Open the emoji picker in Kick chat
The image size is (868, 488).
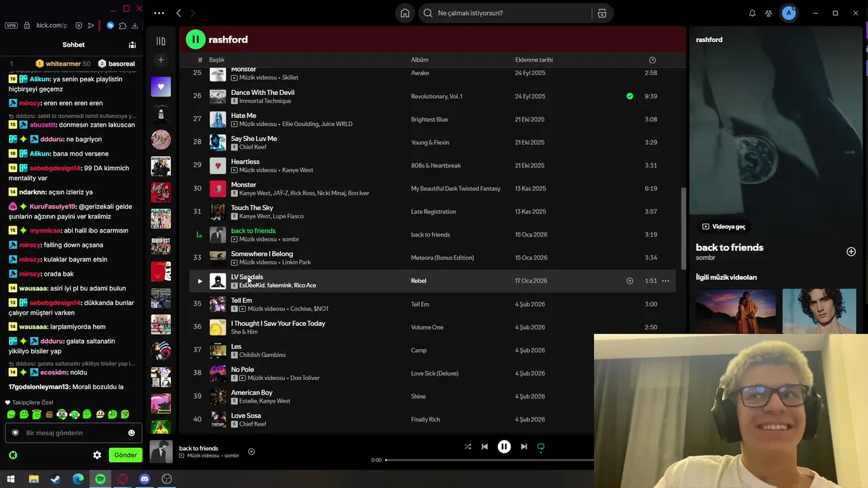point(132,432)
